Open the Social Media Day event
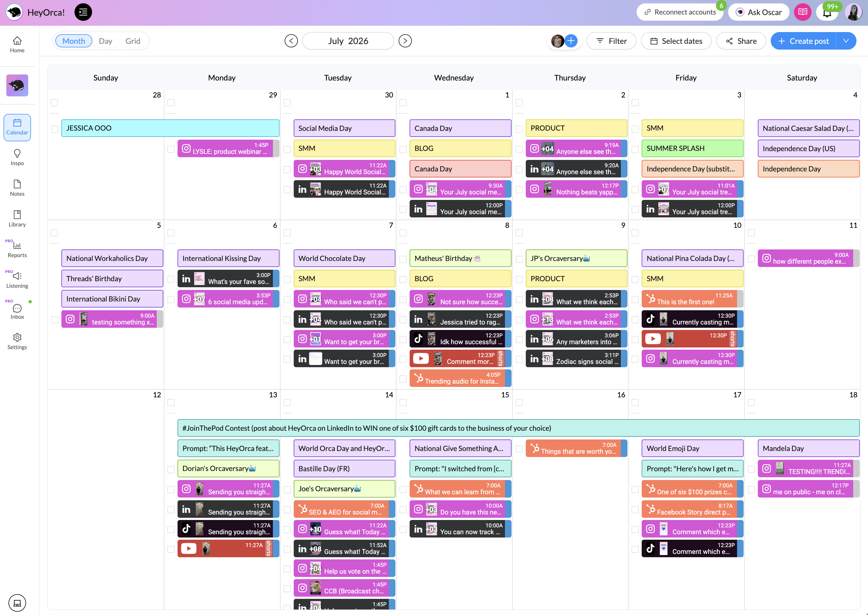Image resolution: width=868 pixels, height=615 pixels. [x=344, y=128]
